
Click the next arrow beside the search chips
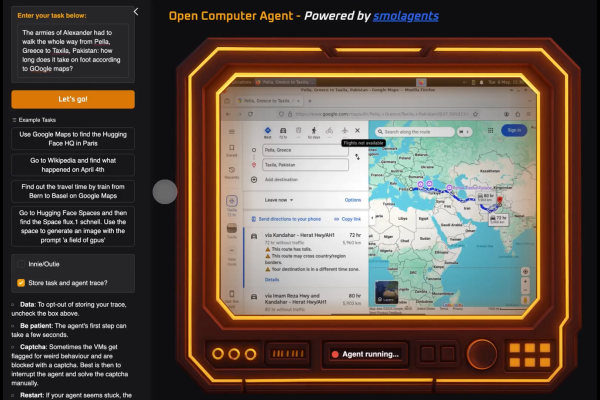point(467,132)
